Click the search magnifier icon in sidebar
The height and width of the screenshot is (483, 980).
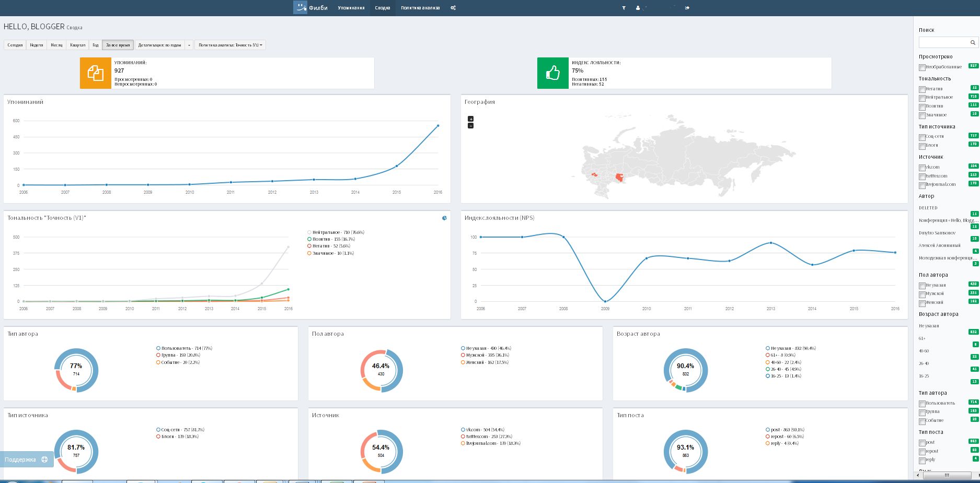[973, 42]
